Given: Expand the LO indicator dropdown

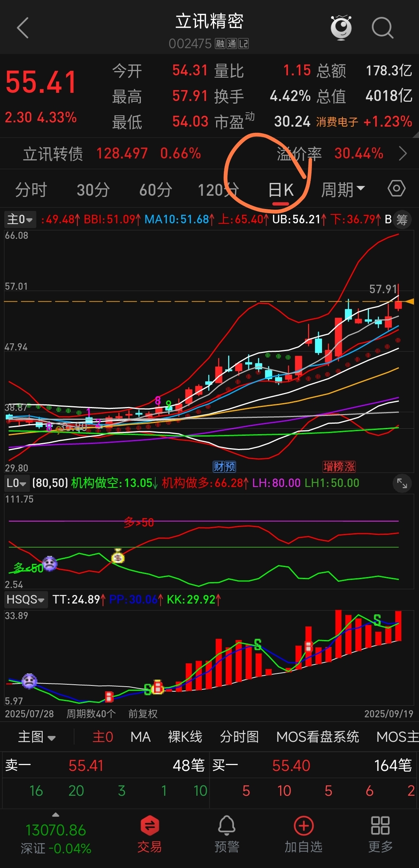Looking at the screenshot, I should click(17, 483).
